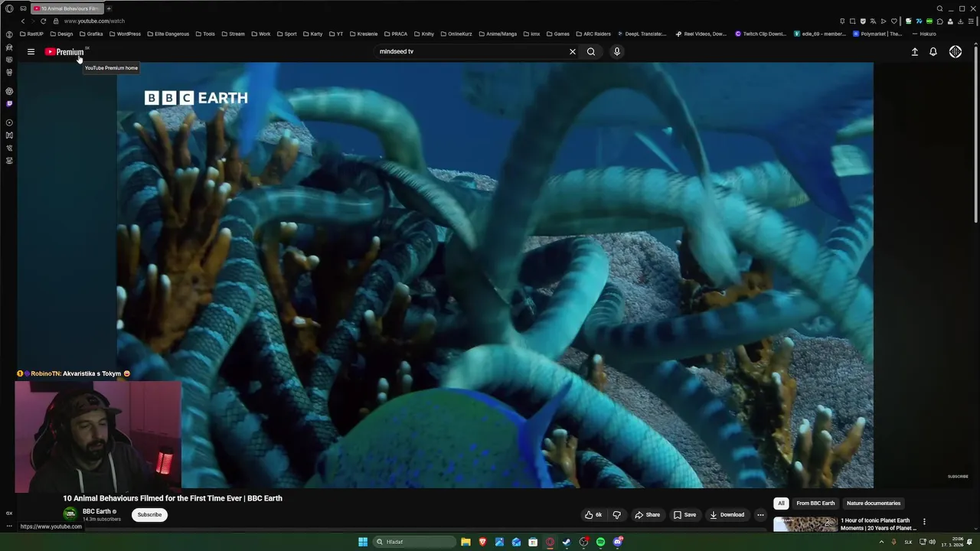Open the Hokuro bookmark

point(923,34)
